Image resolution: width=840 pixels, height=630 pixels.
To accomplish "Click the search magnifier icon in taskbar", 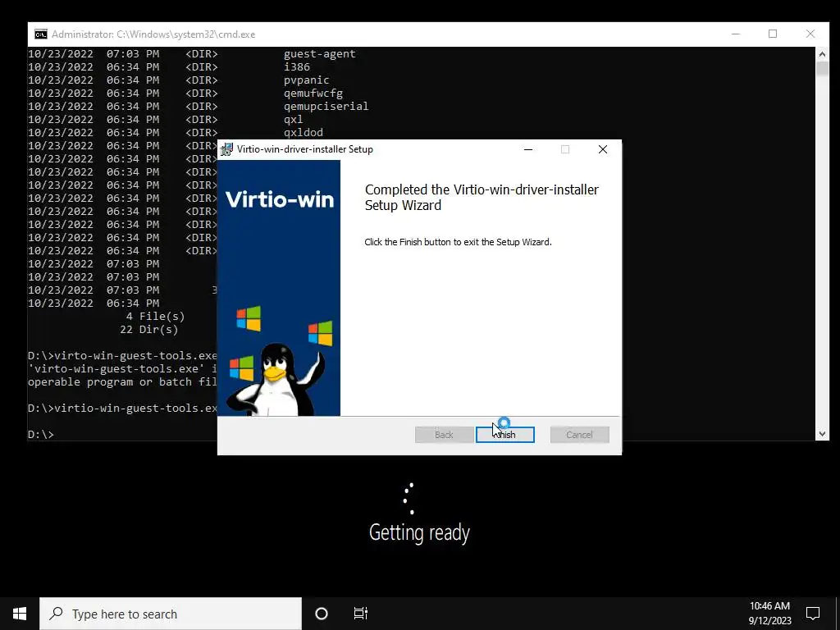I will pos(57,614).
